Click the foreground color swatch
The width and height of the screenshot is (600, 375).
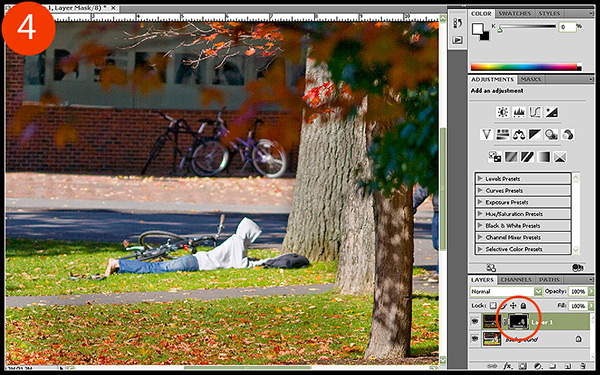pyautogui.click(x=477, y=29)
